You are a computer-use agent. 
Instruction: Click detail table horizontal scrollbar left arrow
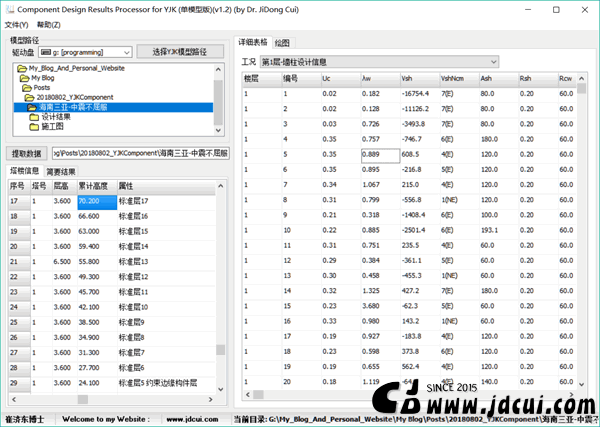(x=248, y=394)
